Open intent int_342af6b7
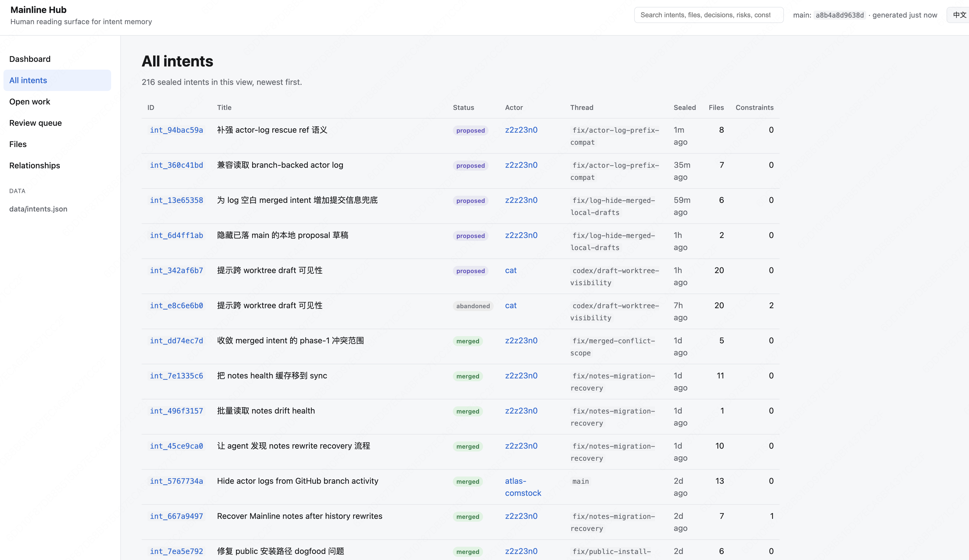Image resolution: width=969 pixels, height=560 pixels. click(176, 271)
